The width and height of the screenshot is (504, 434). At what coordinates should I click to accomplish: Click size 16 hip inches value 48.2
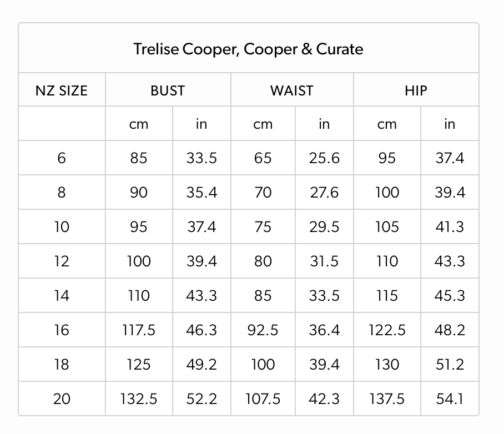point(450,330)
